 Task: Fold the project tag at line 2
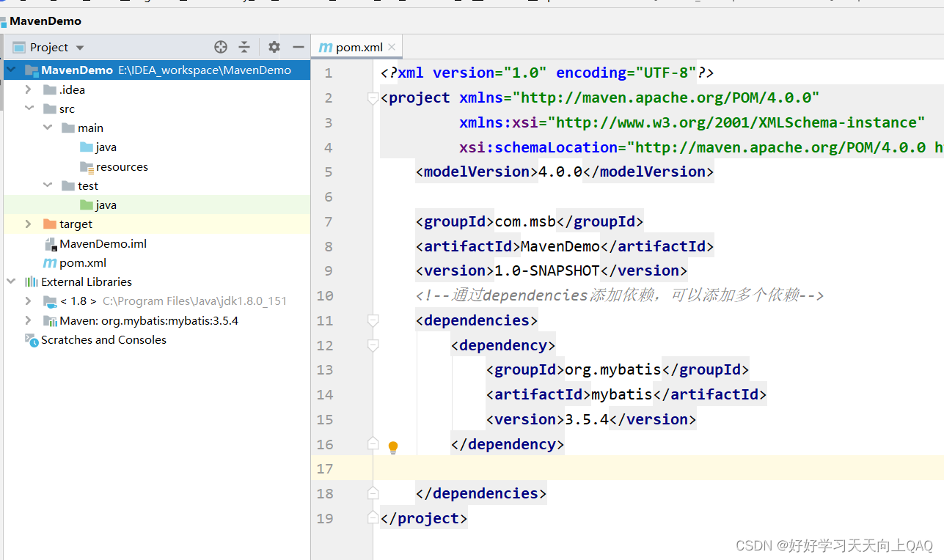click(373, 97)
